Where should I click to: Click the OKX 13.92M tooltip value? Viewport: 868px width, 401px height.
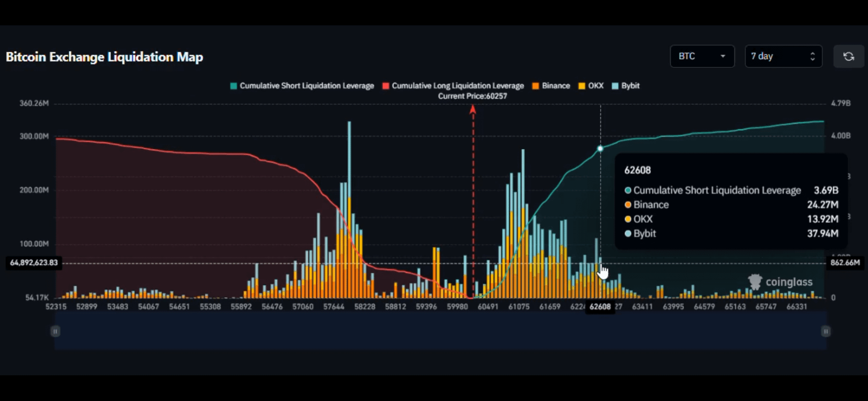coord(822,219)
